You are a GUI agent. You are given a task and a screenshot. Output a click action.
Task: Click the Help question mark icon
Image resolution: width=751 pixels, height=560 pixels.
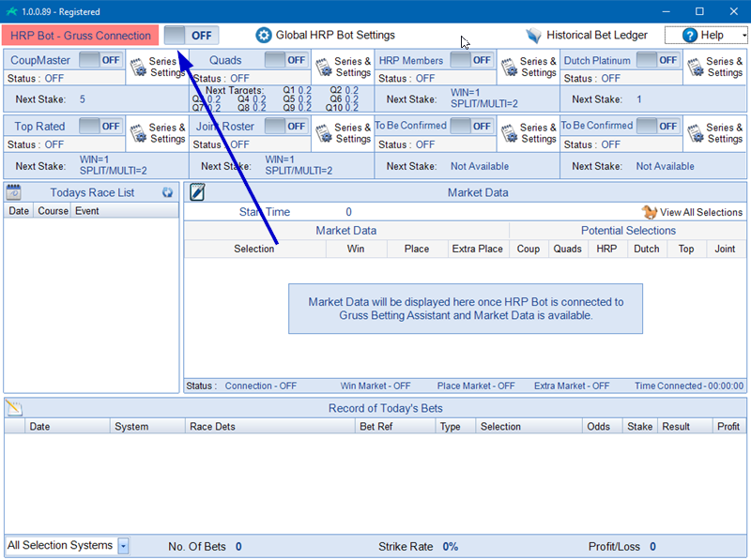[689, 35]
